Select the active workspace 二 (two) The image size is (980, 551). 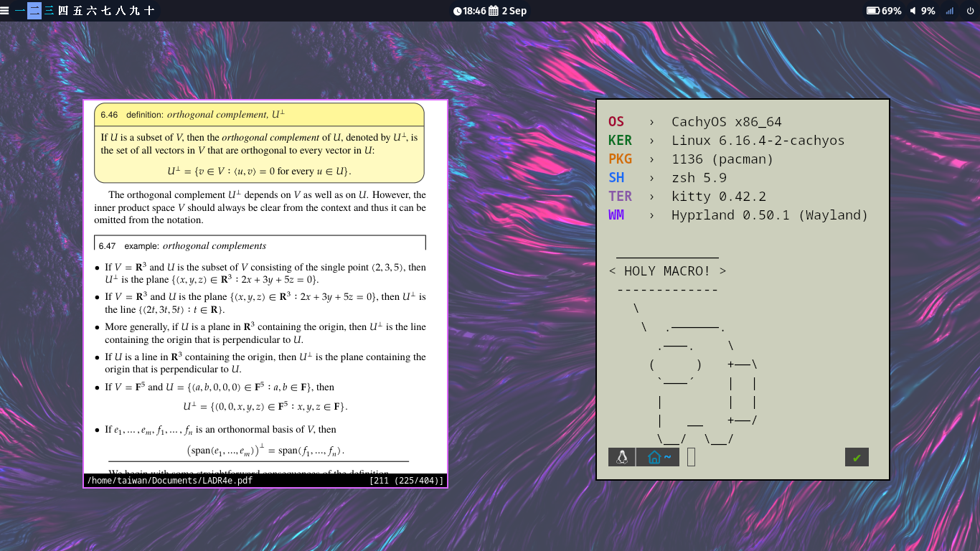tap(34, 11)
